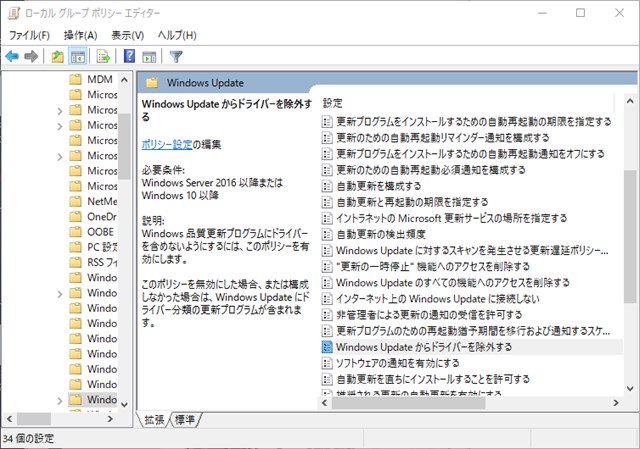This screenshot has height=449, width=640.
Task: Click the Export list toolbar icon
Action: [103, 56]
